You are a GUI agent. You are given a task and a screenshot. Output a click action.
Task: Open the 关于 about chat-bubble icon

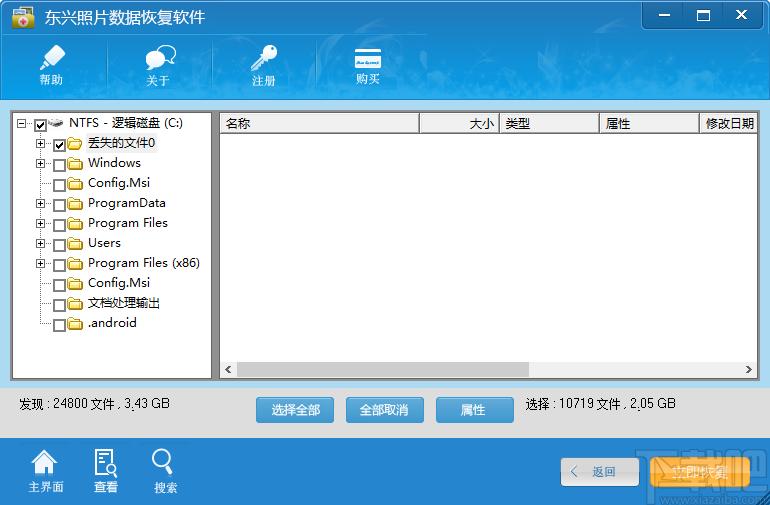(x=159, y=66)
